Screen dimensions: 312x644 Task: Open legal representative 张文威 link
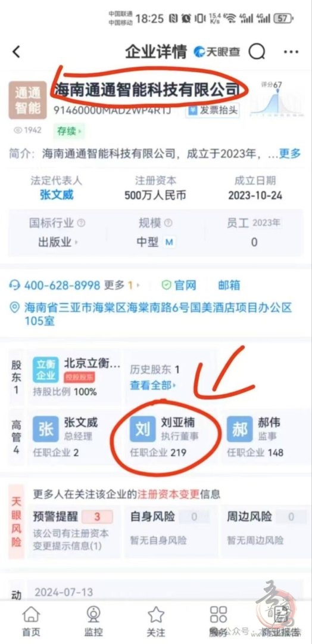pos(57,195)
